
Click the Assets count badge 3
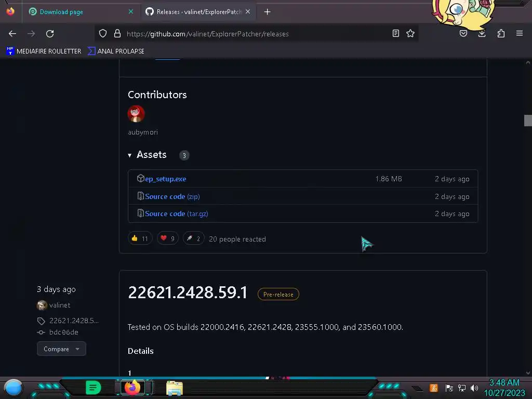coord(184,155)
